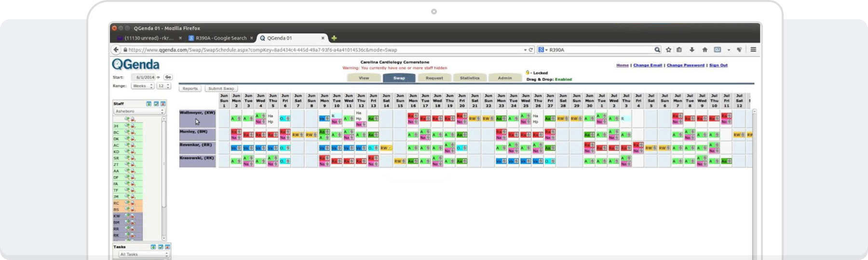Click the check-all icon in Tasks header
This screenshot has height=260, width=868.
[161, 247]
